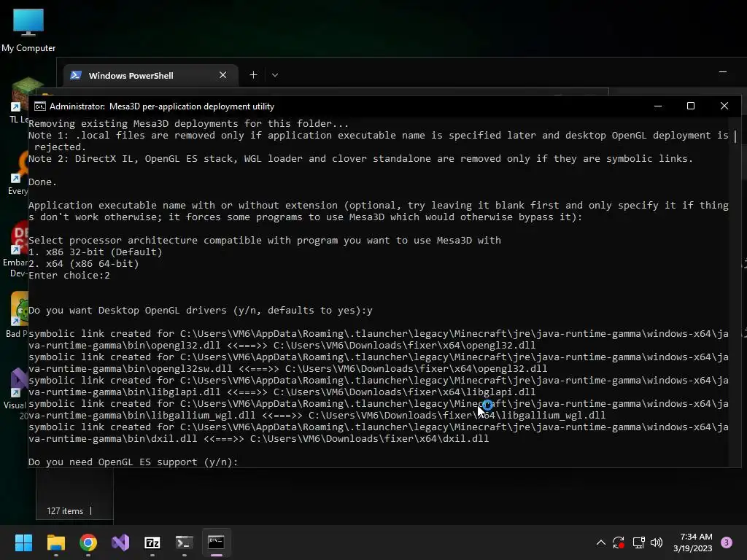Open the Mesa3D console system menu icon
Screen dimensions: 747x560
point(40,106)
